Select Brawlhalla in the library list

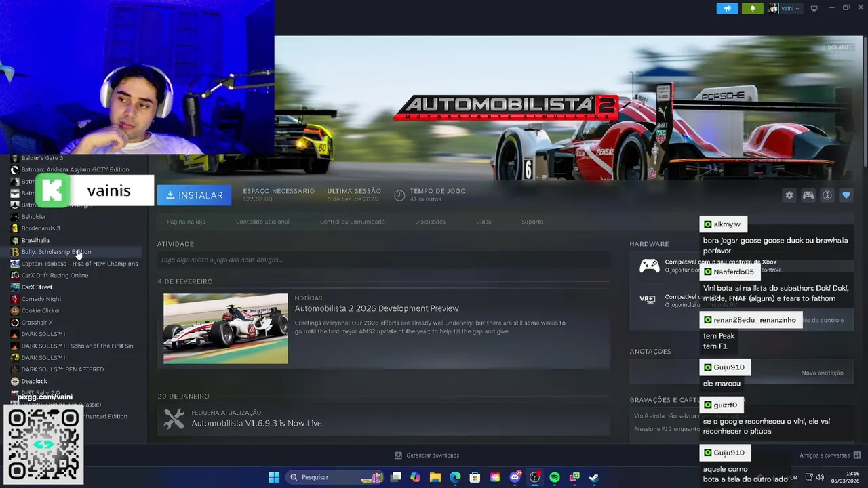[x=35, y=240]
